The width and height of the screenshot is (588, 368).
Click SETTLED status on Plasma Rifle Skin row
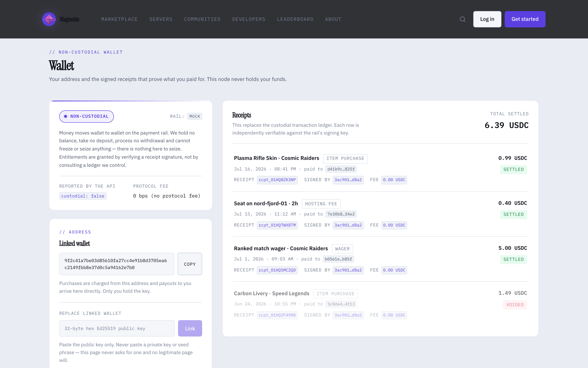click(x=513, y=170)
